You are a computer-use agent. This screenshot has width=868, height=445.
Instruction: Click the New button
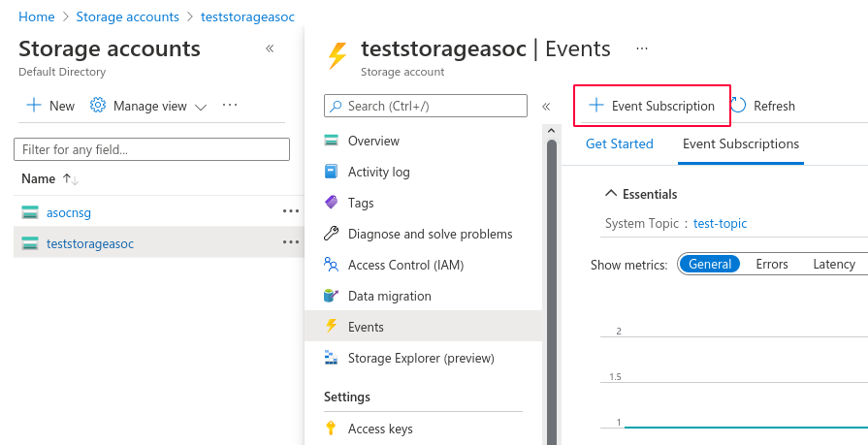tap(50, 105)
